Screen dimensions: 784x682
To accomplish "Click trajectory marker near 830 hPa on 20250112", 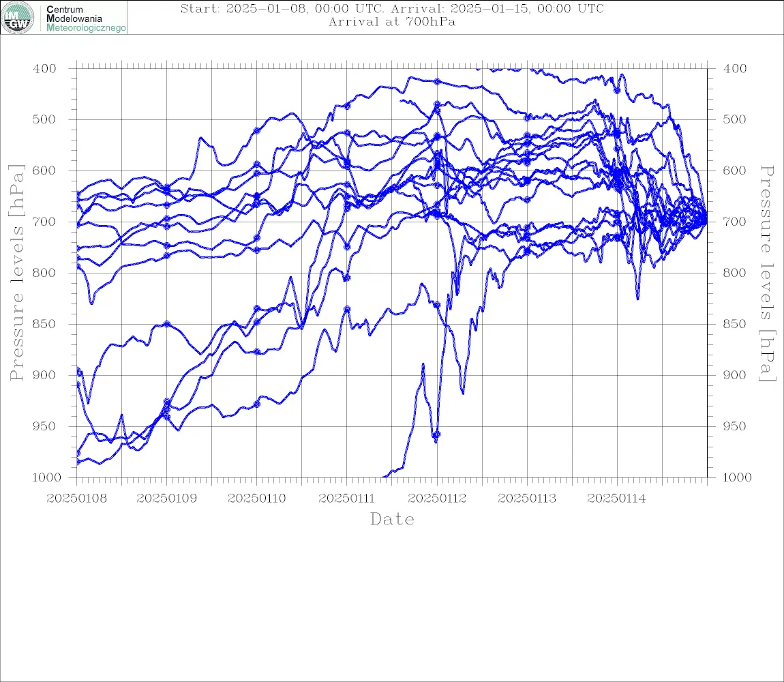I will [437, 305].
